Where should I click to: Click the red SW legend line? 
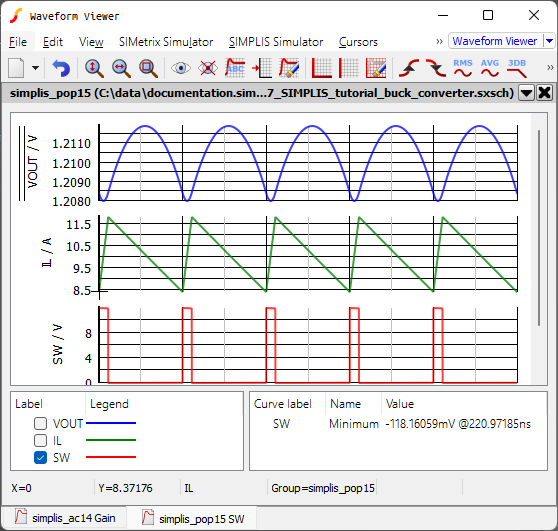pos(111,457)
